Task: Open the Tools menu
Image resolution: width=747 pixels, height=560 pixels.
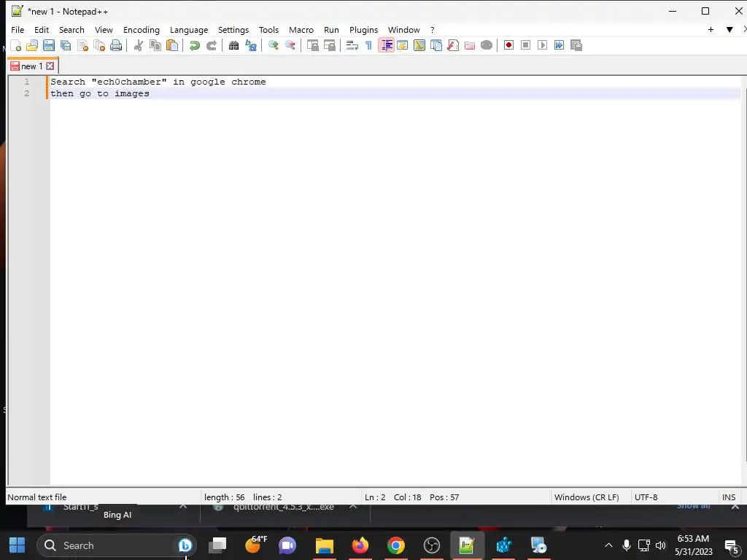Action: (268, 29)
